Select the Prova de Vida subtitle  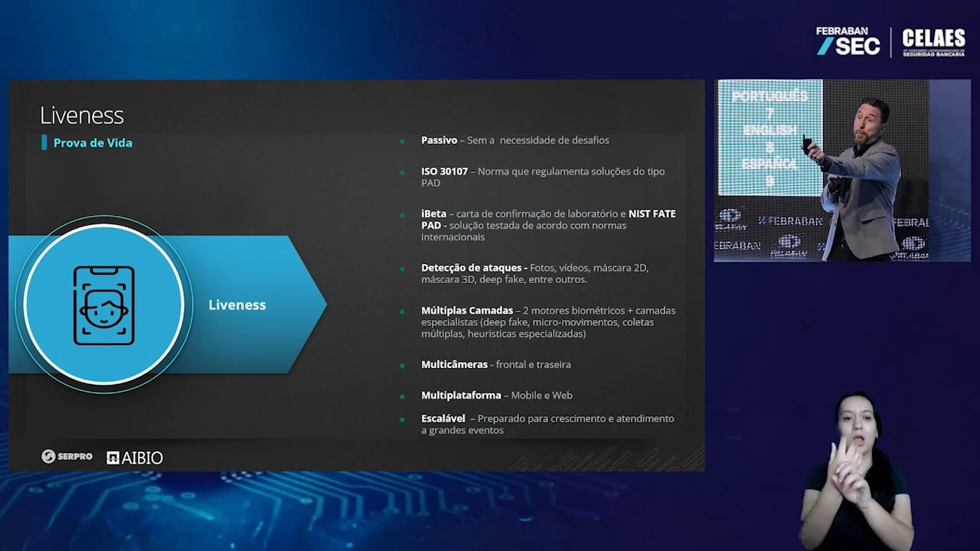coord(93,142)
